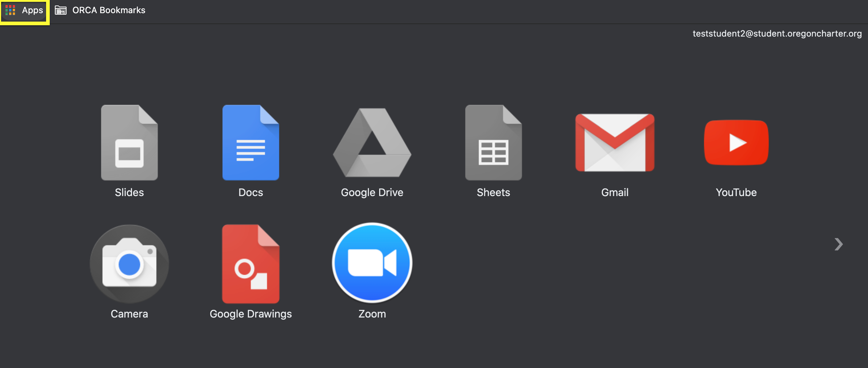Select the Docs label text
This screenshot has width=868, height=368.
251,192
